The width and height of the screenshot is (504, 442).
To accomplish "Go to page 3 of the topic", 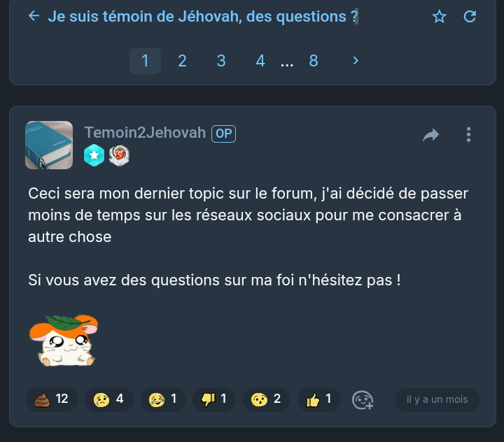I will [x=221, y=61].
